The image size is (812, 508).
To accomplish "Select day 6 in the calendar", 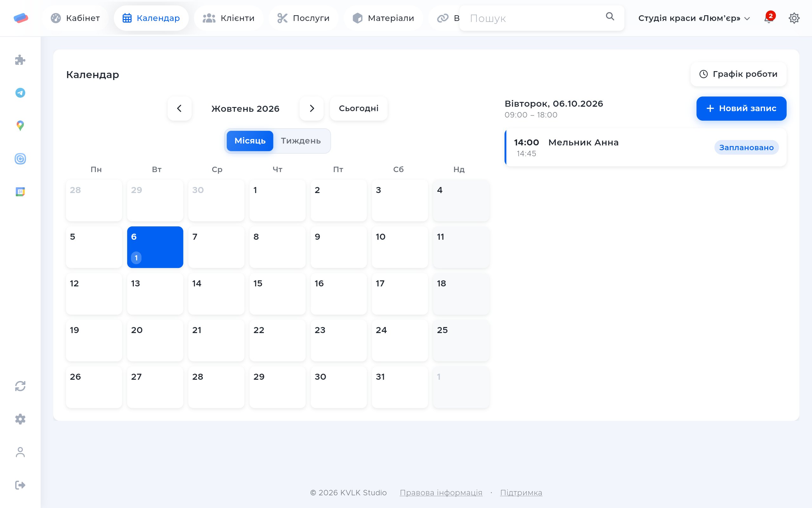I will (x=155, y=247).
